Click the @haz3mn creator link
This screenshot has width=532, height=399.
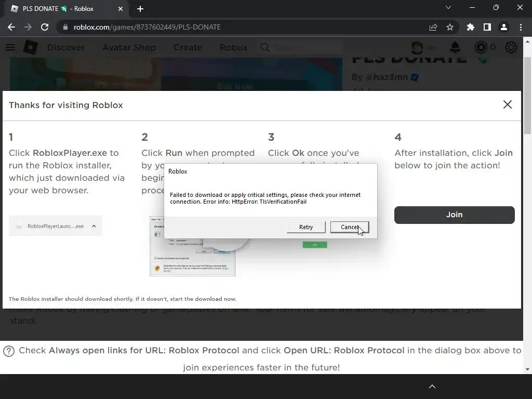pos(387,77)
